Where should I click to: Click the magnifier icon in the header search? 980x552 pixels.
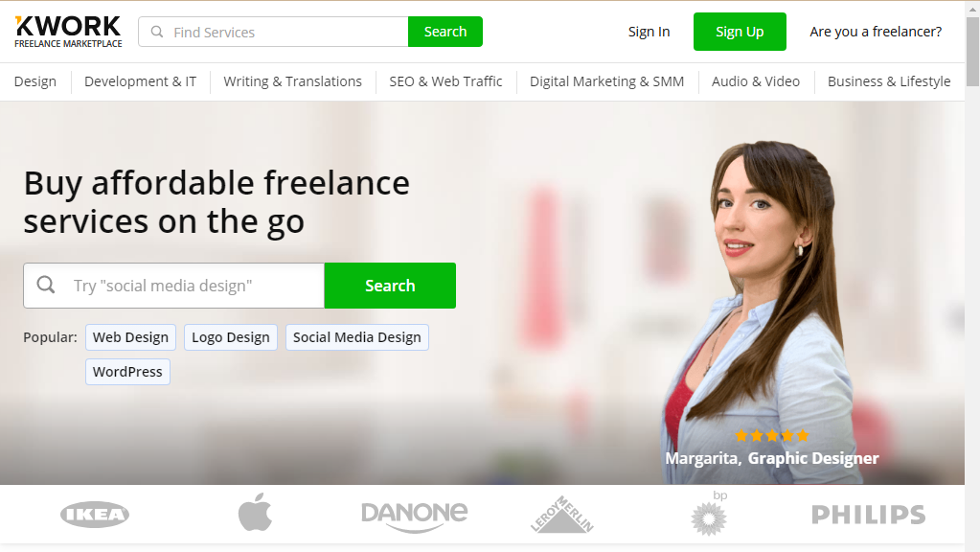[157, 32]
